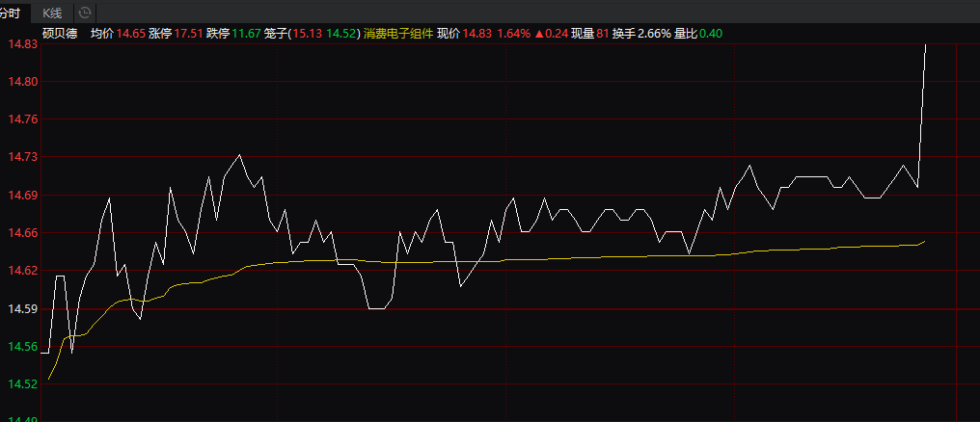Click the green 14.56 price axis label
The width and height of the screenshot is (980, 422).
pos(22,347)
